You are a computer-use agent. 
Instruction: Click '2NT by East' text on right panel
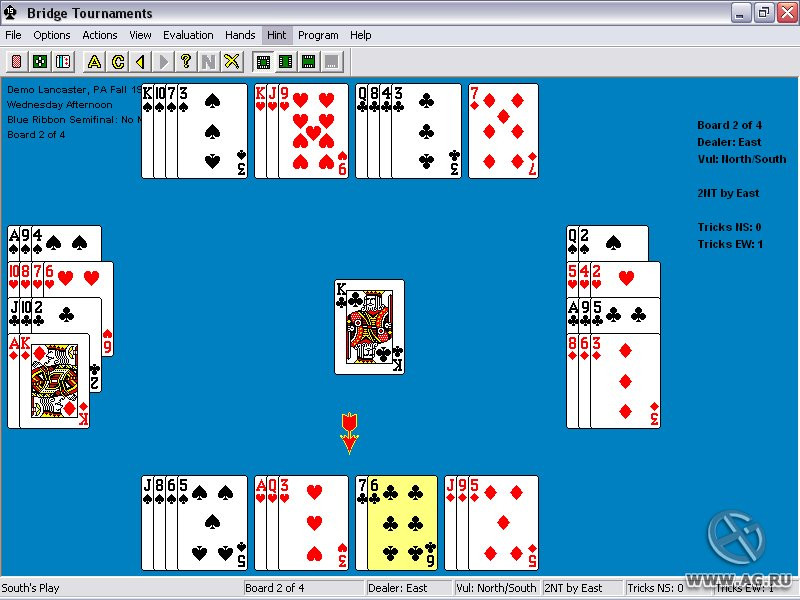click(728, 193)
